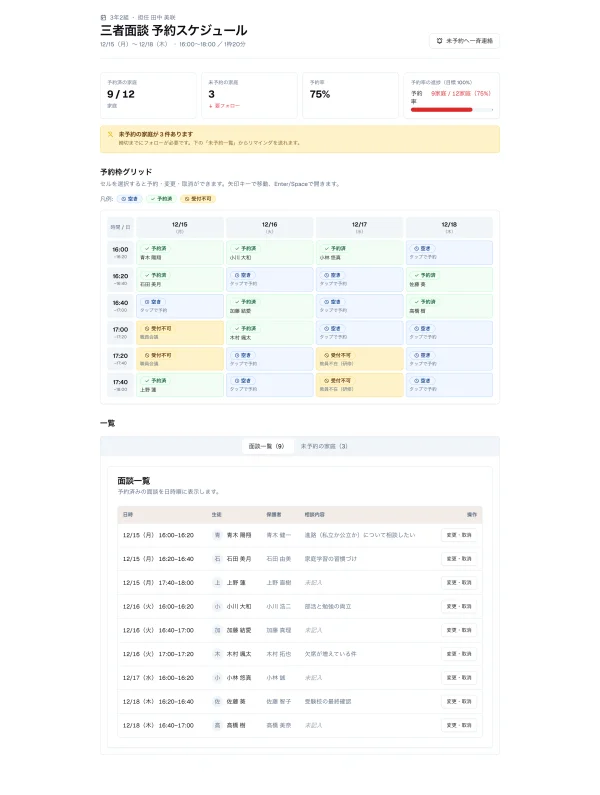600x795 pixels.
Task: Click the 石 avatar in the 石田 美月 row
Action: click(x=217, y=559)
